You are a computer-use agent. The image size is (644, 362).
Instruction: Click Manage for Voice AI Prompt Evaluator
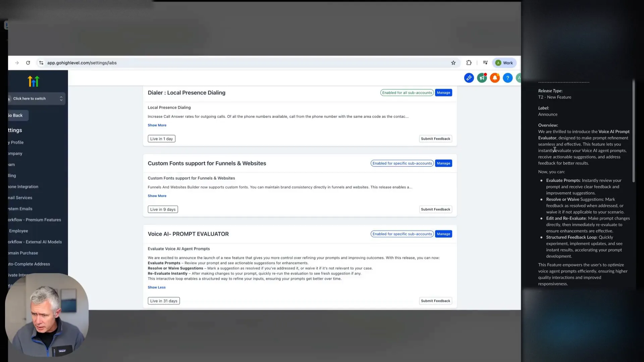point(443,234)
